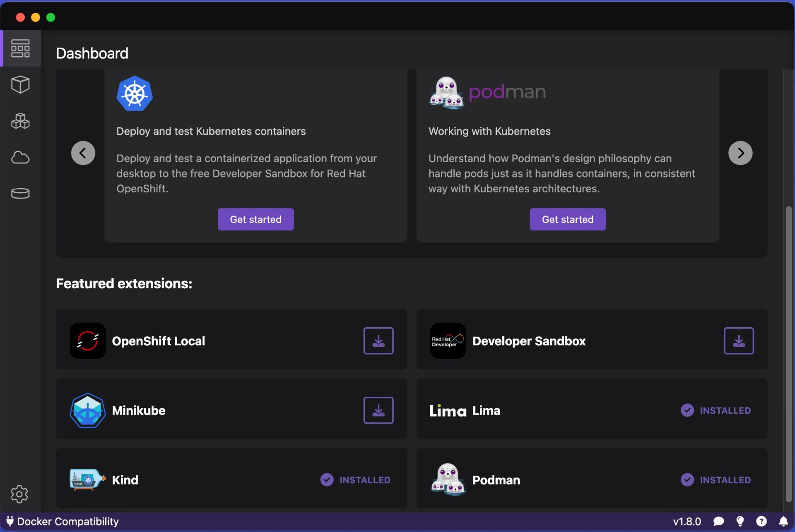Install the Minikube extension
This screenshot has width=795, height=532.
pos(378,410)
